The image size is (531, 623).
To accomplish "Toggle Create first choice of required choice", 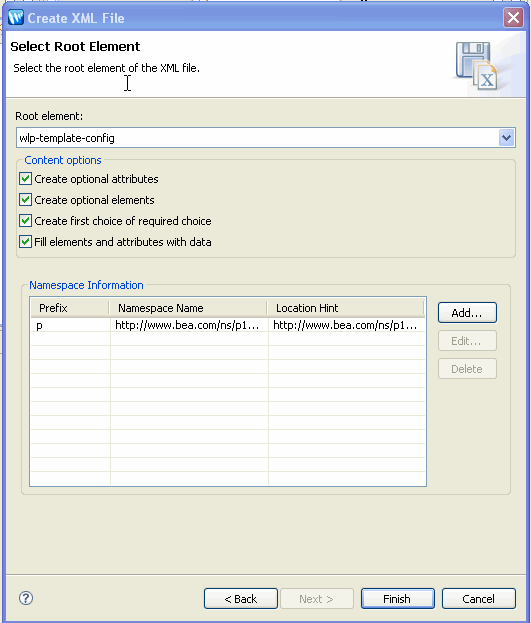I will click(25, 221).
